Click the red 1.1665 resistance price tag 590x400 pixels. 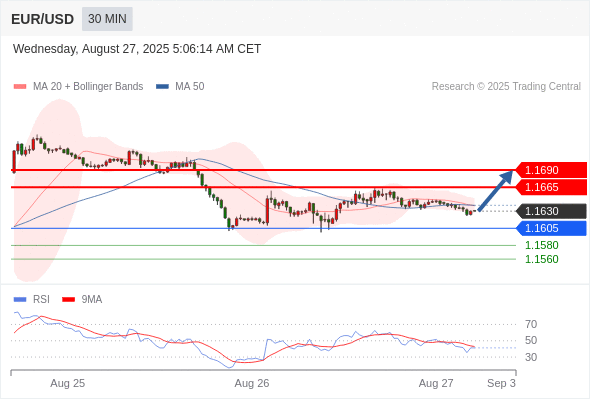coord(551,187)
